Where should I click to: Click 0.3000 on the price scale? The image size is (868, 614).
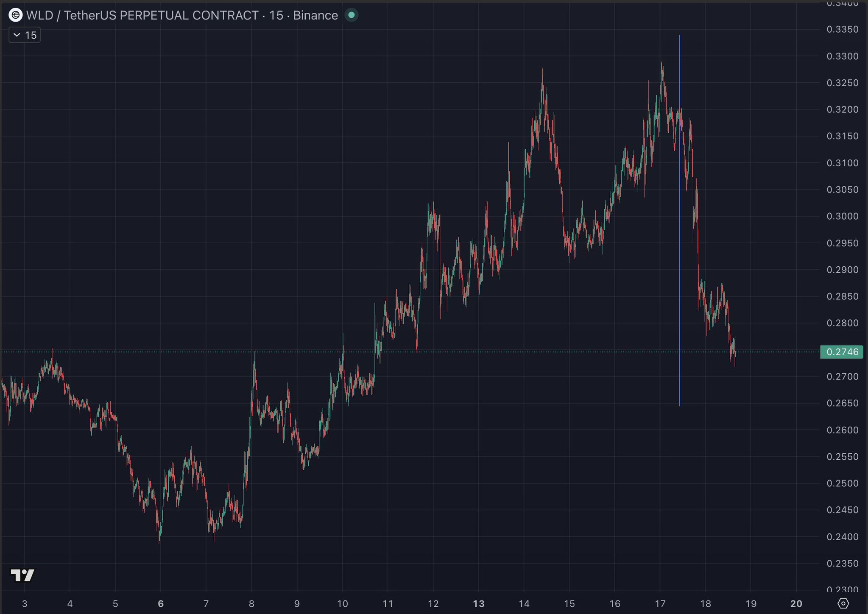842,216
